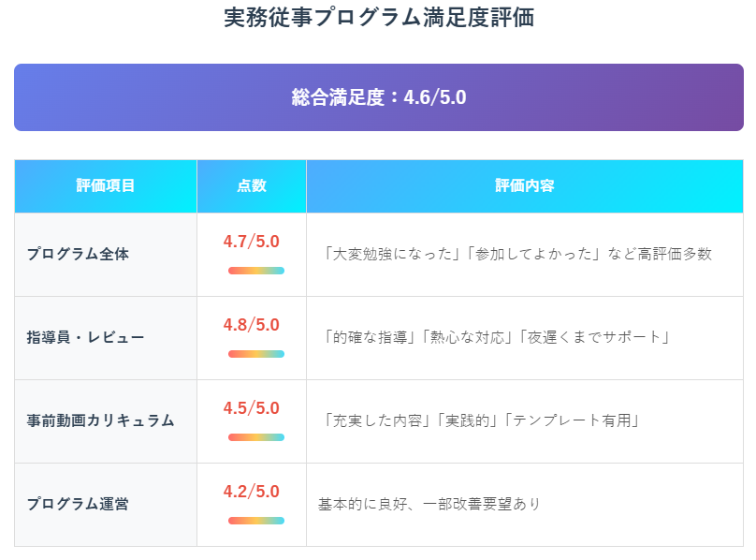This screenshot has width=756, height=560.
Task: Select the プログラム全体 row label
Action: (x=78, y=254)
